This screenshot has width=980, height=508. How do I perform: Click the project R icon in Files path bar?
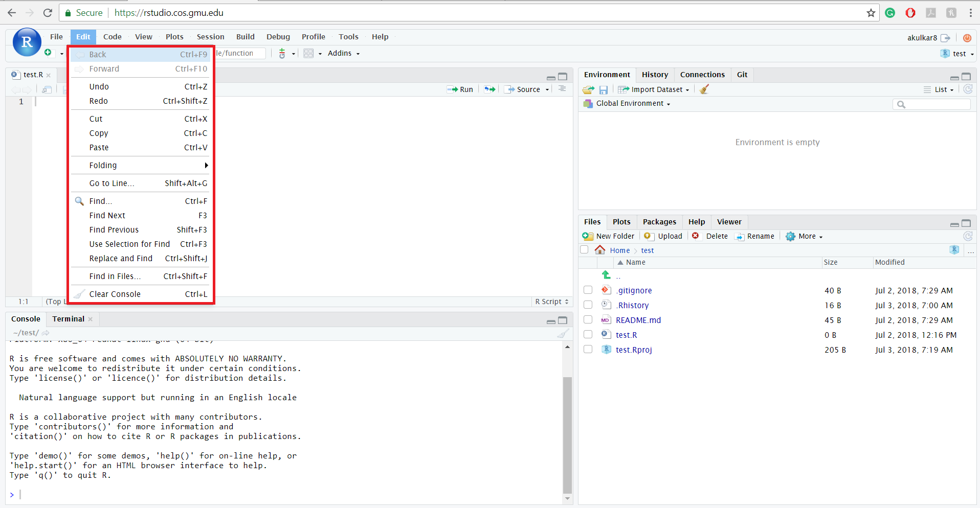click(x=954, y=250)
